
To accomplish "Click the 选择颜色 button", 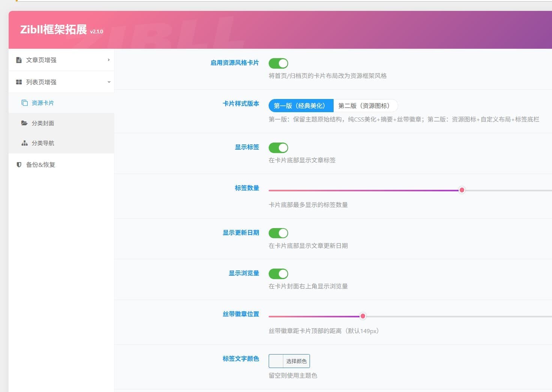I will point(296,361).
